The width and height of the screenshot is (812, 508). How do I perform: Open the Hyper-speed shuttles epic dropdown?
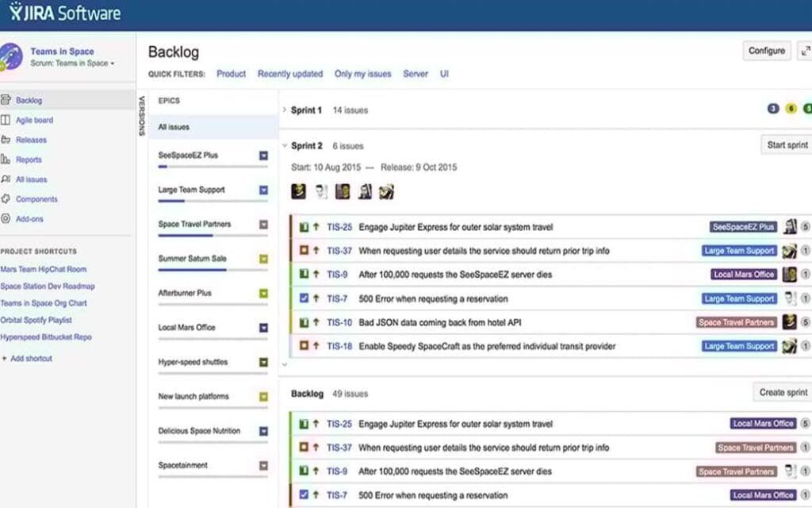tap(263, 362)
